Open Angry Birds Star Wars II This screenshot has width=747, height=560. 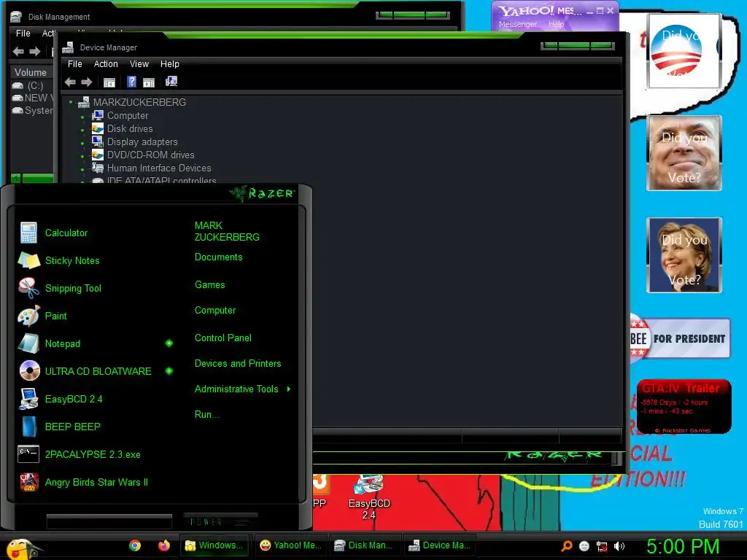click(96, 482)
